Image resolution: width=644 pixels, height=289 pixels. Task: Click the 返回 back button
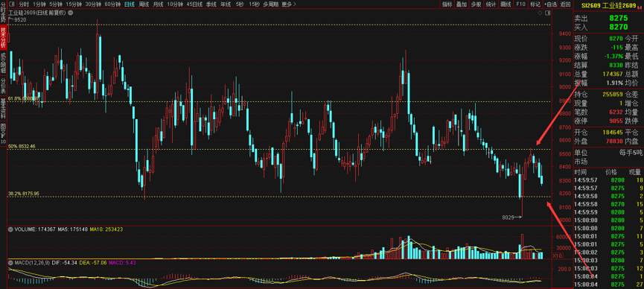[x=566, y=4]
